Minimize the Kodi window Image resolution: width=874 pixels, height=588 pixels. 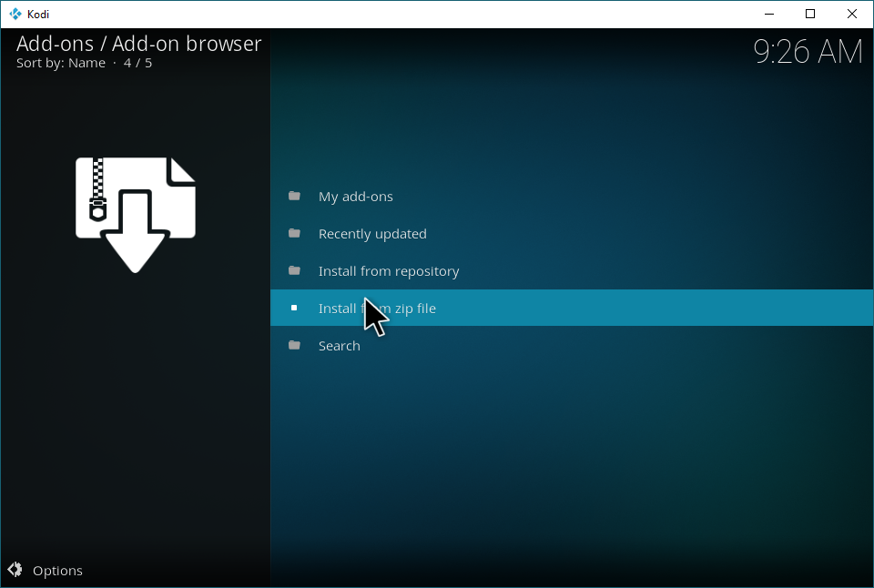(x=767, y=14)
